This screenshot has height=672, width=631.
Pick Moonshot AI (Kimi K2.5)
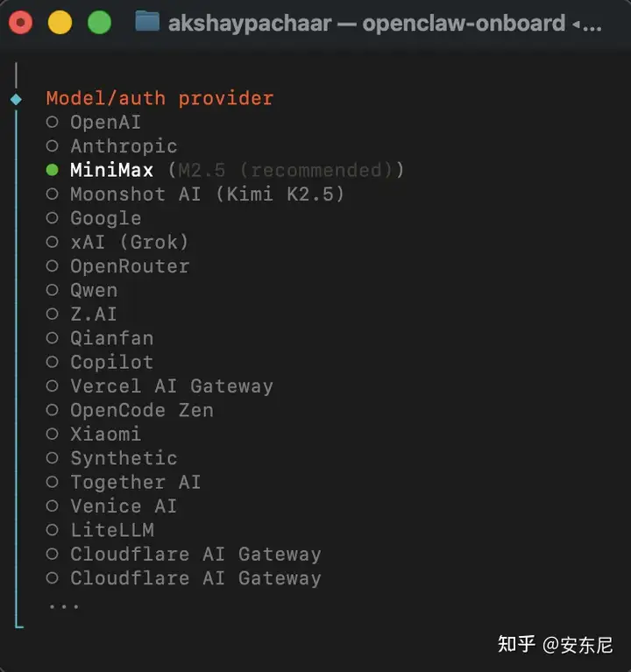207,195
